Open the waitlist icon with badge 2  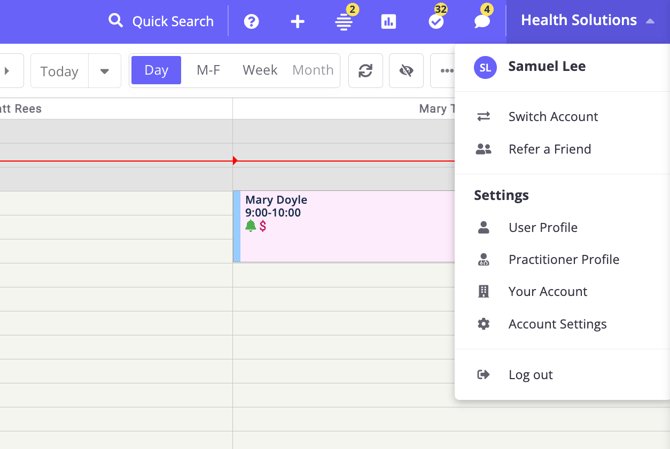(x=343, y=21)
